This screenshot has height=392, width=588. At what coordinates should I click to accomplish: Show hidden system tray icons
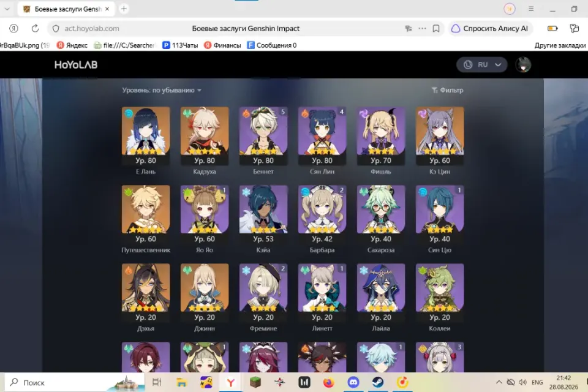coord(499,382)
